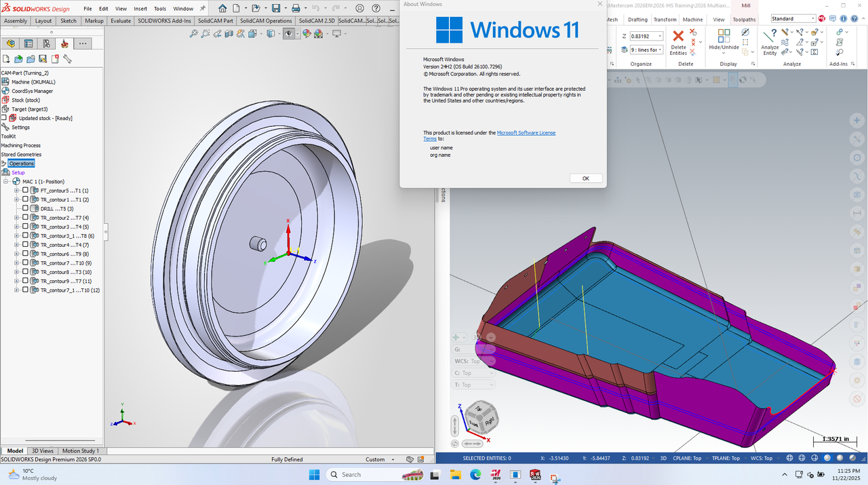Switch to SolidCAM Operations tab
Screen dimensions: 868x485
click(x=266, y=21)
